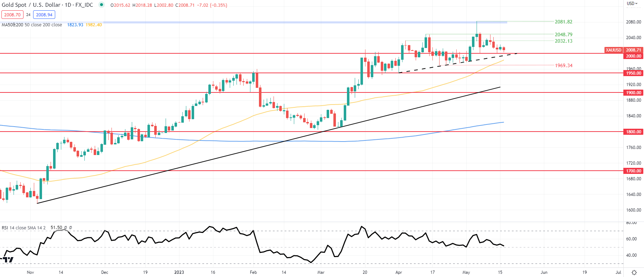The image size is (644, 277).
Task: Open the chart settings gear icon
Action: 634,272
